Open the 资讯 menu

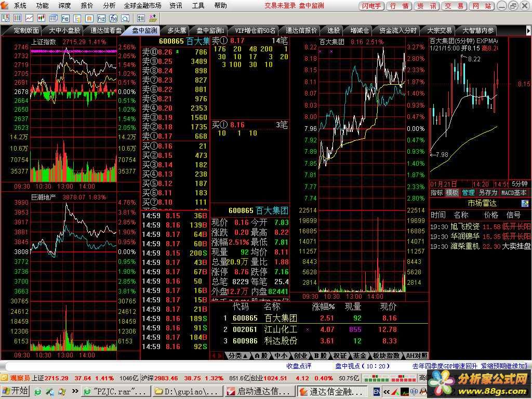pos(176,5)
